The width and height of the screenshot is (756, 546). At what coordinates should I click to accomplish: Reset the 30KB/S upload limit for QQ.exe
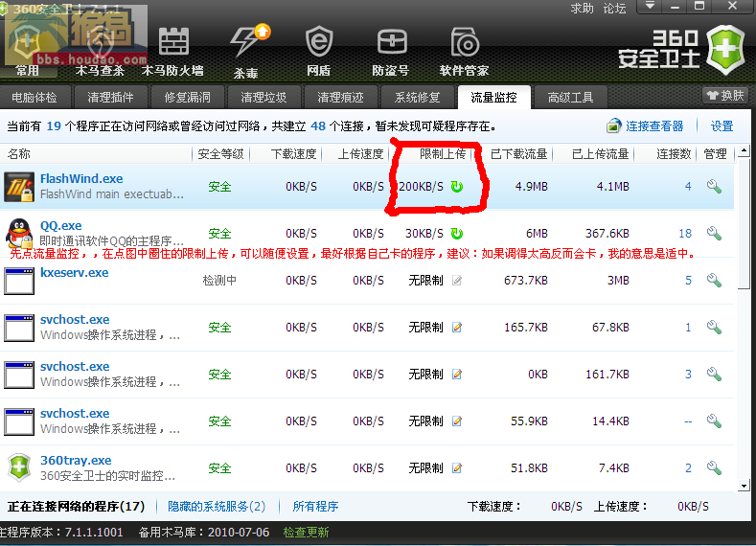click(x=457, y=233)
